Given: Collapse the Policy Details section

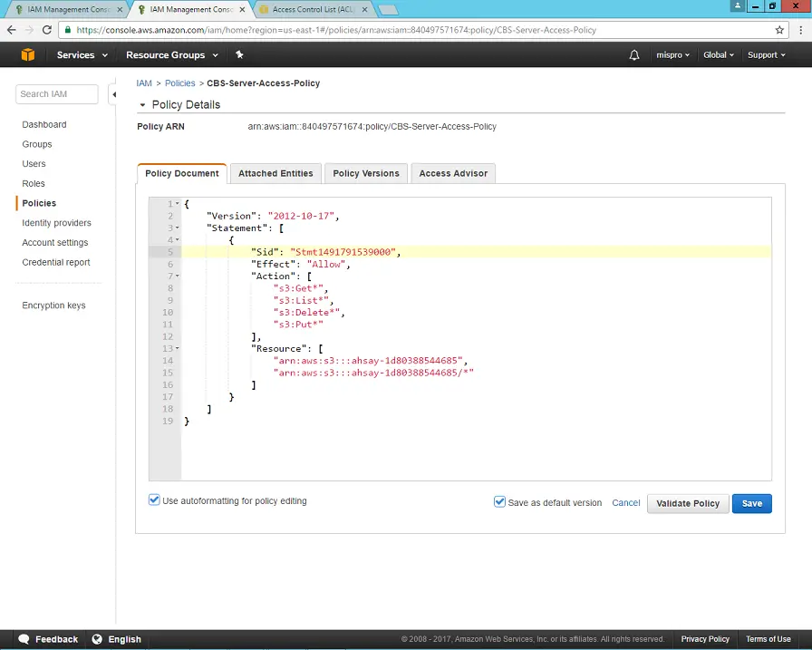Looking at the screenshot, I should [x=141, y=104].
